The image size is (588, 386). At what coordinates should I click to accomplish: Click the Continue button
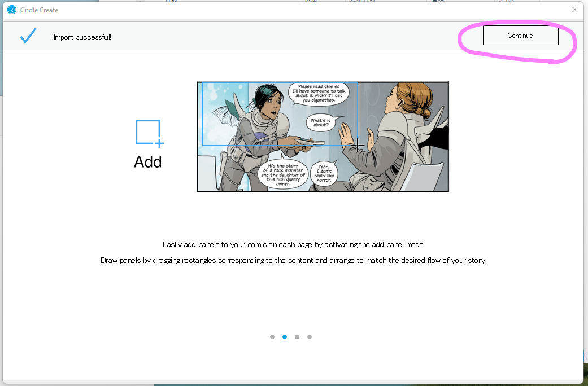click(520, 36)
